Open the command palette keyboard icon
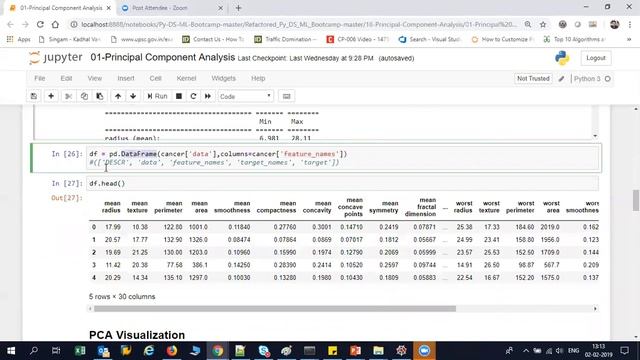The width and height of the screenshot is (640, 360). pyautogui.click(x=287, y=96)
